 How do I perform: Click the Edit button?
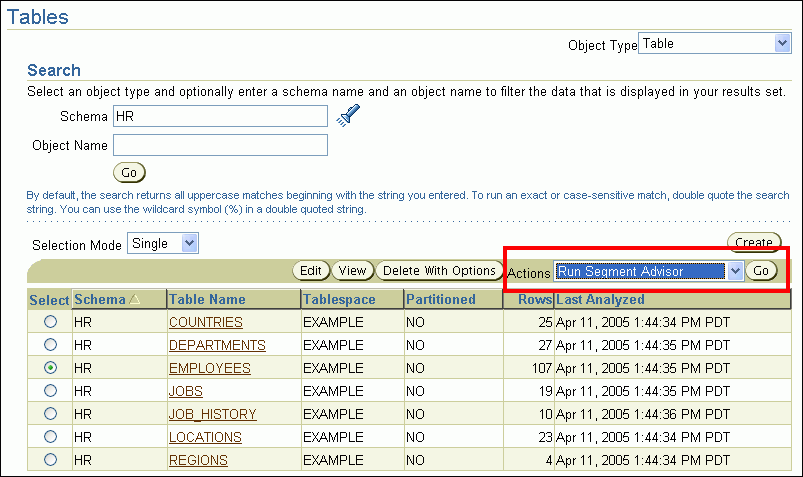(x=311, y=270)
